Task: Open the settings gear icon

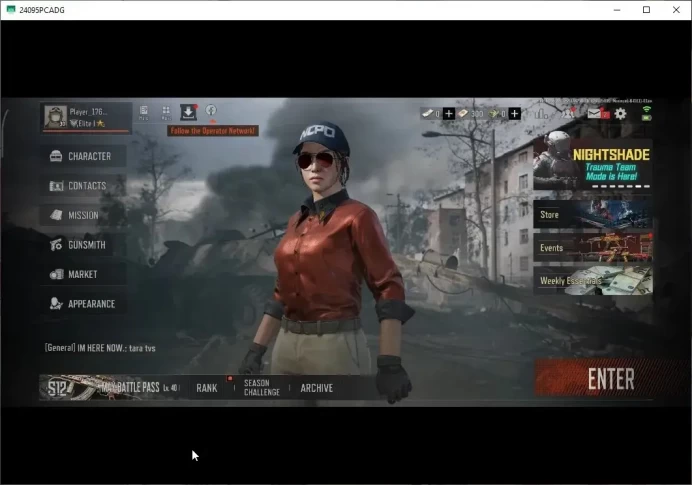Action: pyautogui.click(x=620, y=114)
